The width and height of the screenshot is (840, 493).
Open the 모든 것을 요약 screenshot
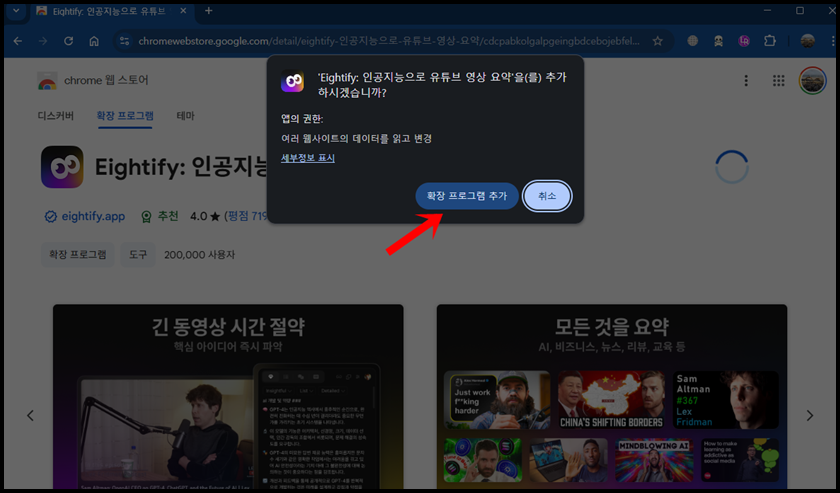point(612,397)
